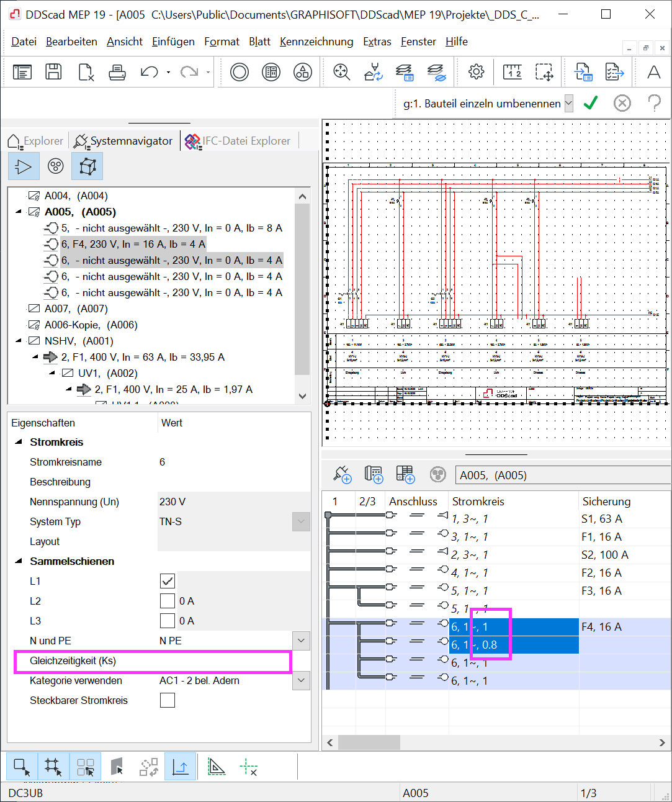672x802 pixels.
Task: Click the save diskette icon
Action: 54,72
